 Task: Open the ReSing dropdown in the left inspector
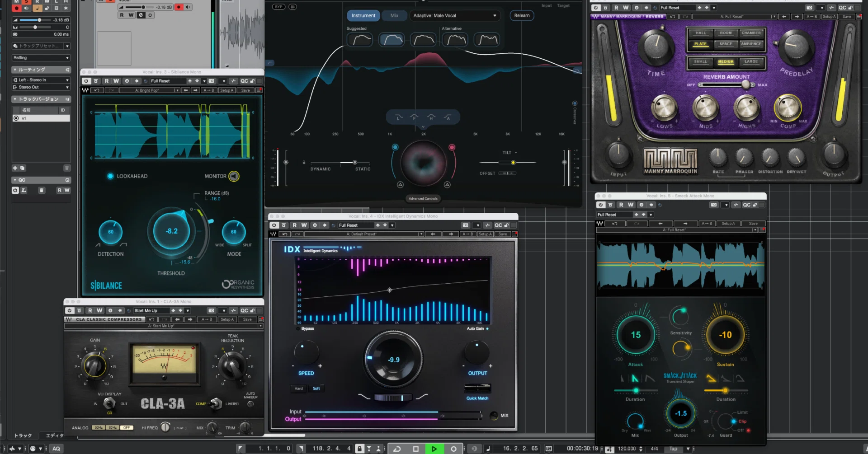tap(41, 58)
